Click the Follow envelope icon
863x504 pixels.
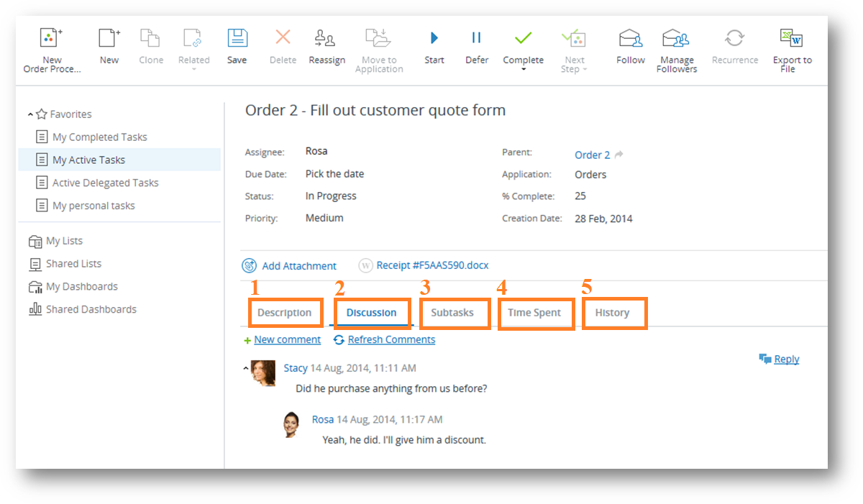click(630, 39)
